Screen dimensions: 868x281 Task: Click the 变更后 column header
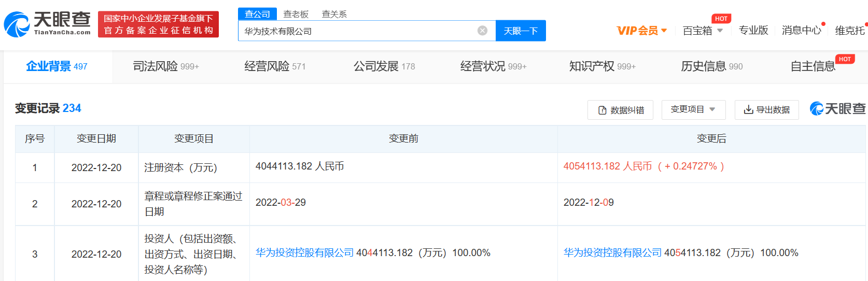tap(711, 138)
